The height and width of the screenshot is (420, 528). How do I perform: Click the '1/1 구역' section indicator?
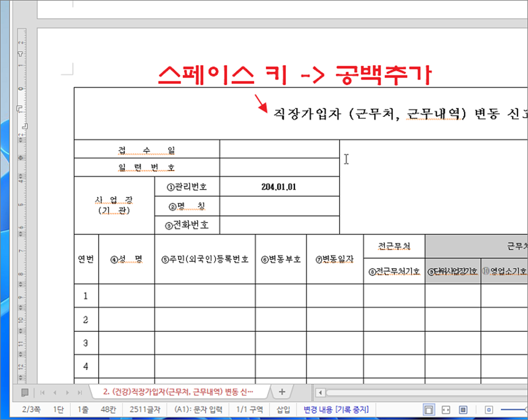tap(250, 409)
